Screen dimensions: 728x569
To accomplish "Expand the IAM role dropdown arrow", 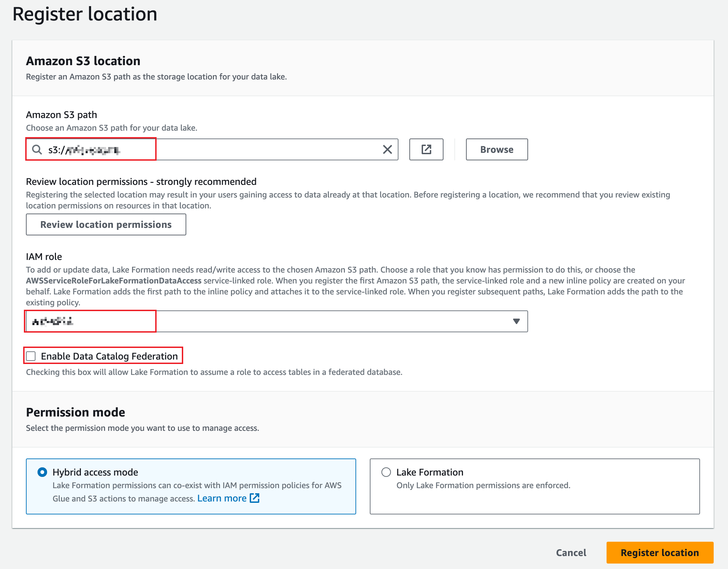I will coord(516,321).
